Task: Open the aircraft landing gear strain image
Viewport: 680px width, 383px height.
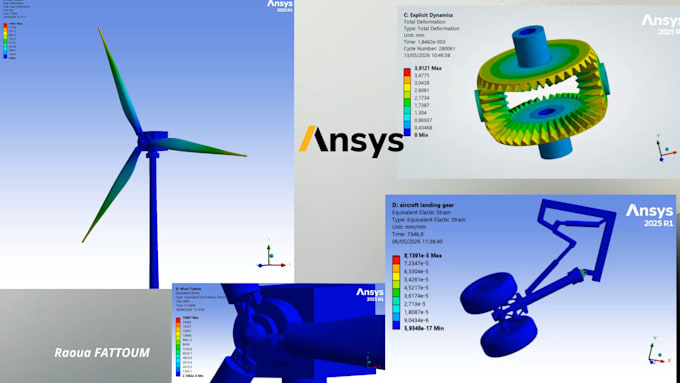Action: pos(530,289)
